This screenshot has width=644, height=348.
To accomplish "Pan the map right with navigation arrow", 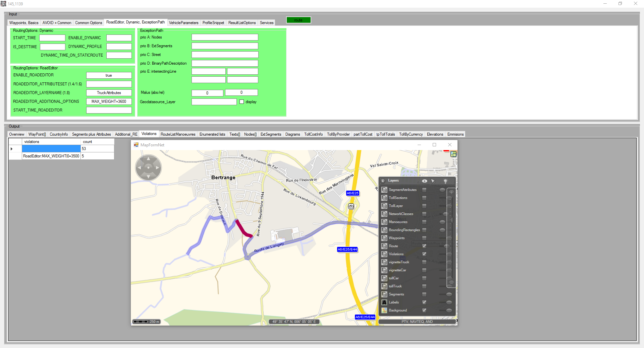I will point(157,167).
